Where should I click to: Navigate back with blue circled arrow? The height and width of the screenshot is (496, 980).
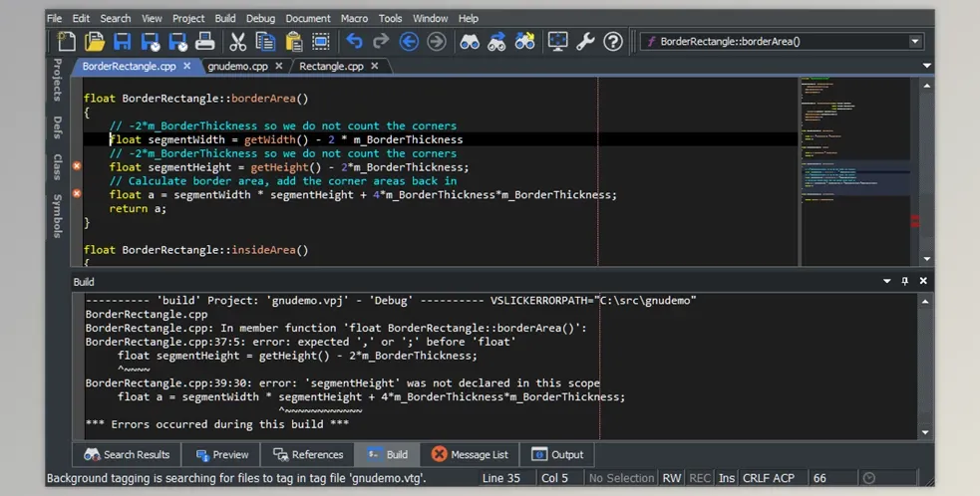pos(409,42)
